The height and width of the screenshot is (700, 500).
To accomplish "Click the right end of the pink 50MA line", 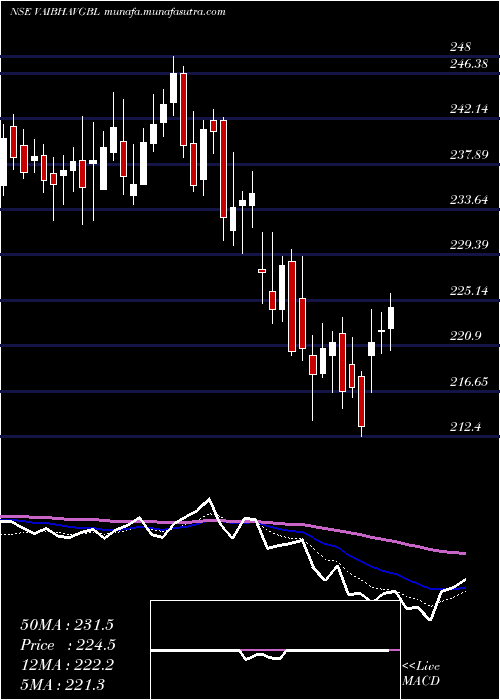I will [x=464, y=554].
